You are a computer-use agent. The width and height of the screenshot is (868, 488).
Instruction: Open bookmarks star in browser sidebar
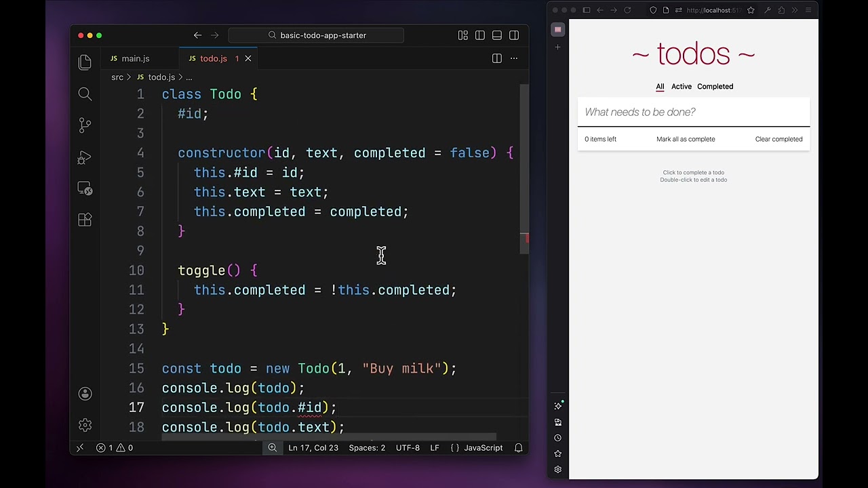pyautogui.click(x=558, y=453)
